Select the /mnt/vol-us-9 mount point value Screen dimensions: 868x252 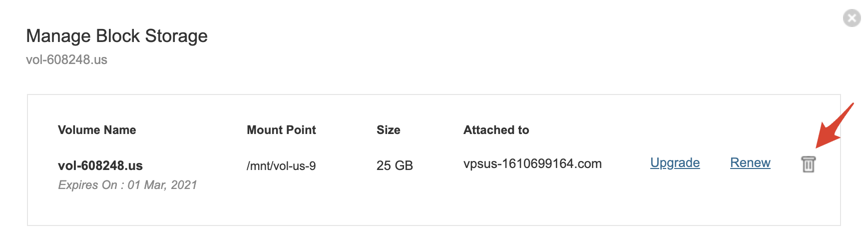coord(281,166)
